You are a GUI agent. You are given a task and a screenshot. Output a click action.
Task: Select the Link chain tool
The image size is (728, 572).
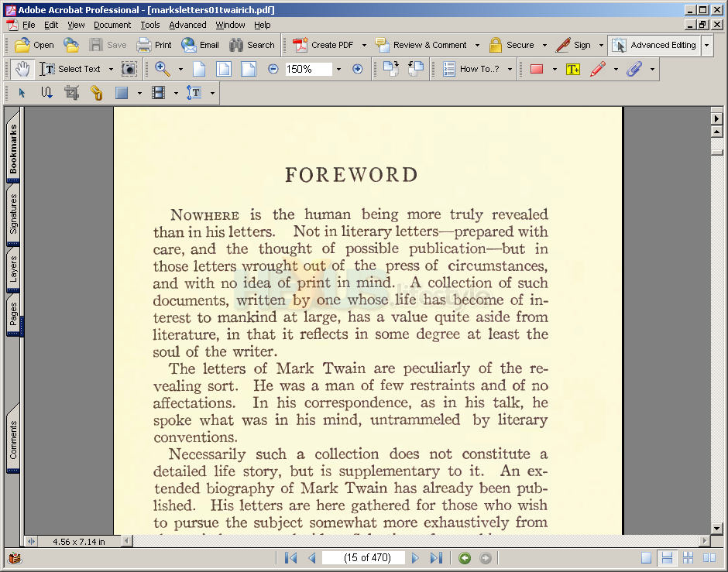pos(97,93)
